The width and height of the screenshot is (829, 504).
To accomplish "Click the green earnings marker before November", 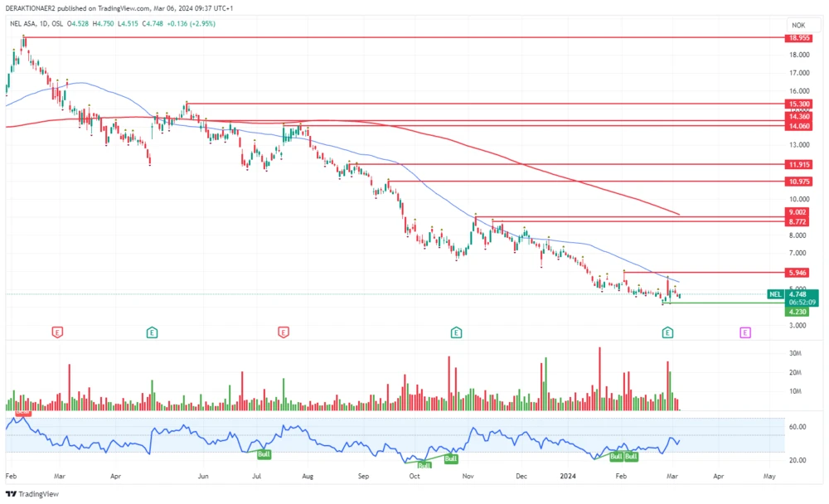I will 456,332.
